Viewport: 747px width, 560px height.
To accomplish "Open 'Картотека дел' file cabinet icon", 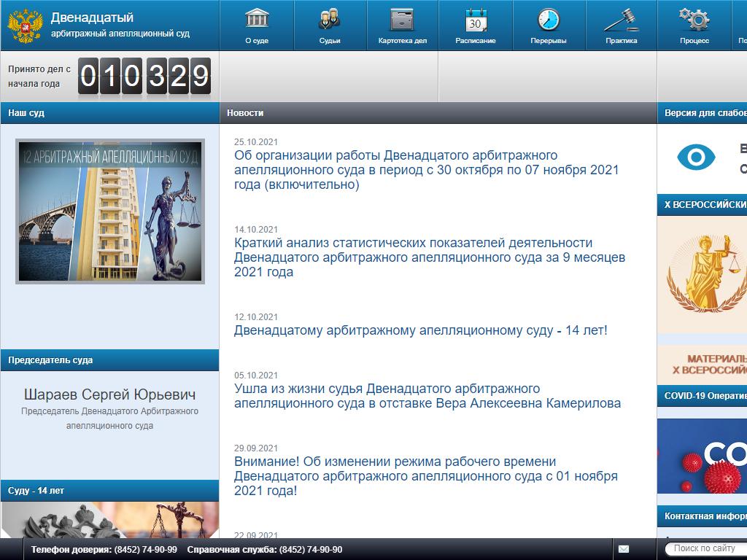I will pyautogui.click(x=402, y=20).
